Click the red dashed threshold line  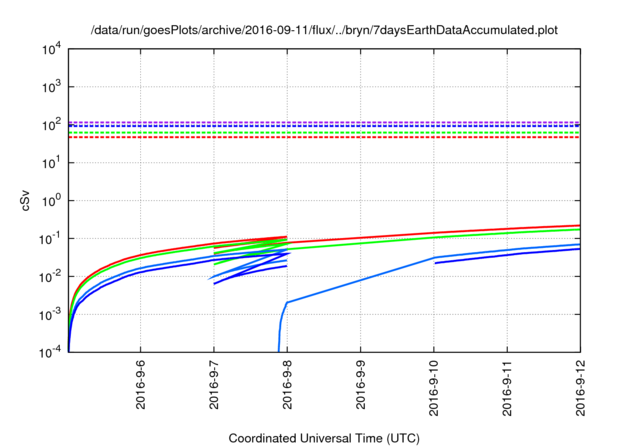[x=324, y=137]
